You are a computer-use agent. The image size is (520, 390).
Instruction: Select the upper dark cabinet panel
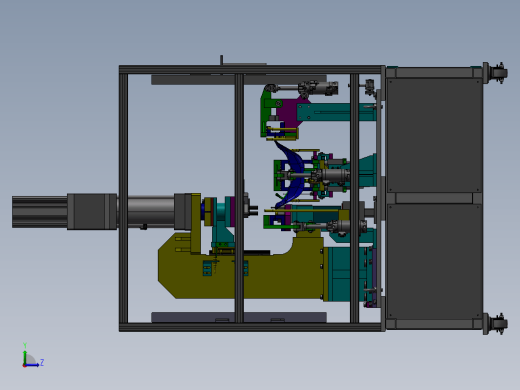pos(434,135)
